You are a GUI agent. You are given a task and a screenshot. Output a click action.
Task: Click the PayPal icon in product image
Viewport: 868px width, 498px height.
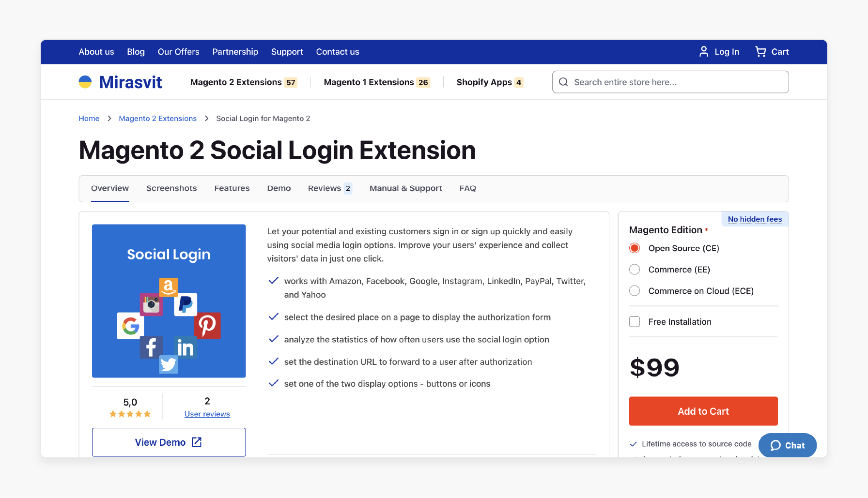[x=186, y=304]
